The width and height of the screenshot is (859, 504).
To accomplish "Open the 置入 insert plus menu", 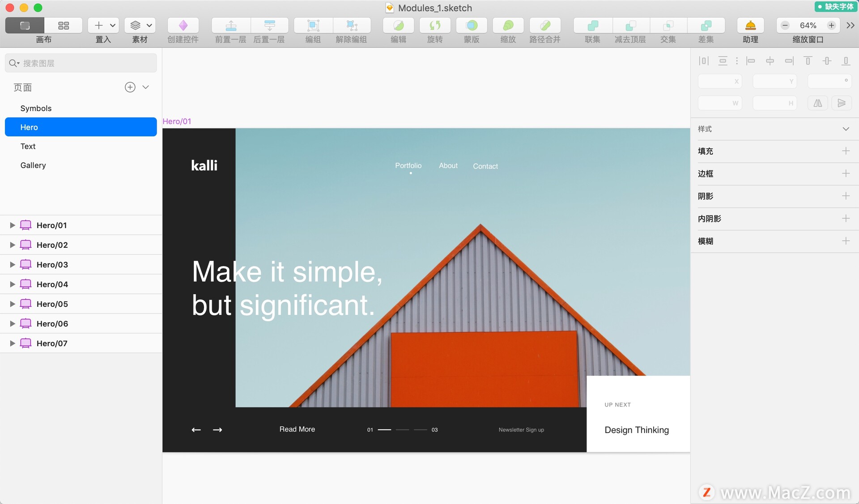I will 103,25.
